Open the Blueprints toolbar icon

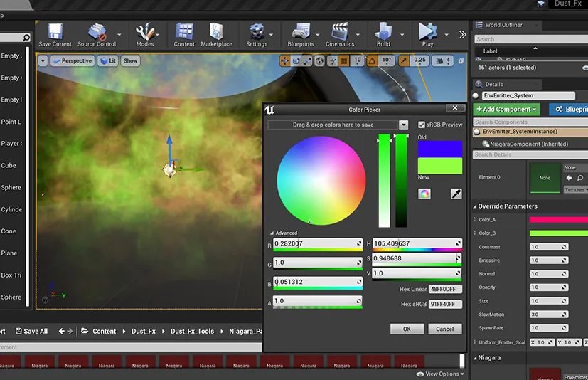pos(301,35)
